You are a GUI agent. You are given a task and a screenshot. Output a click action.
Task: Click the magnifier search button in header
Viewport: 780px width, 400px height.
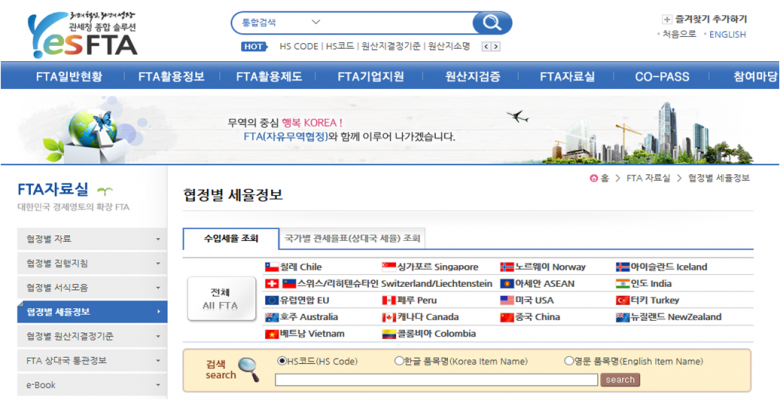point(491,22)
